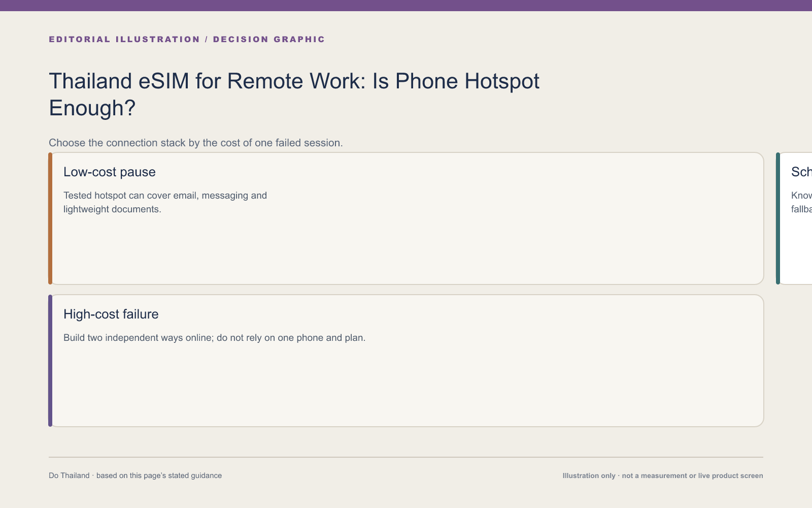
Task: Select the "Low-cost pause" heading
Action: pos(110,172)
